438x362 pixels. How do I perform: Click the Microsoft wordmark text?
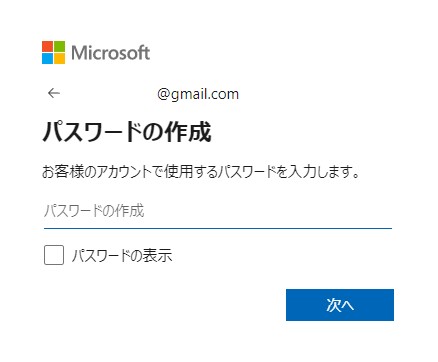click(x=110, y=53)
